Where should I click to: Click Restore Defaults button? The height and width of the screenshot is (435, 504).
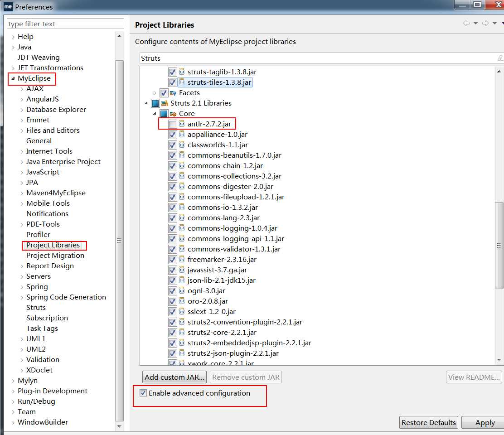click(429, 422)
